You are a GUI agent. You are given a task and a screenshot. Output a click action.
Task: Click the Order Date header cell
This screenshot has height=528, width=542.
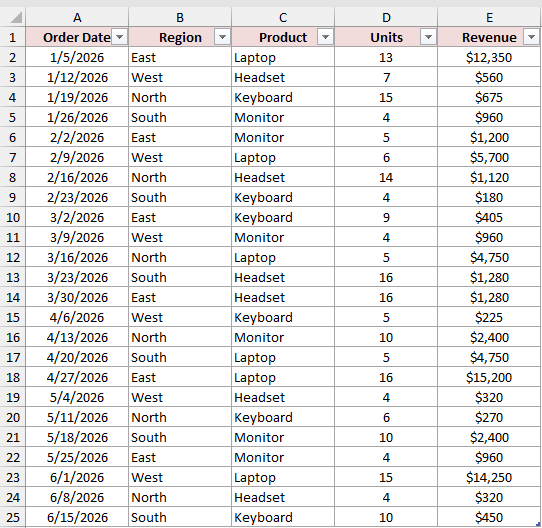[77, 37]
